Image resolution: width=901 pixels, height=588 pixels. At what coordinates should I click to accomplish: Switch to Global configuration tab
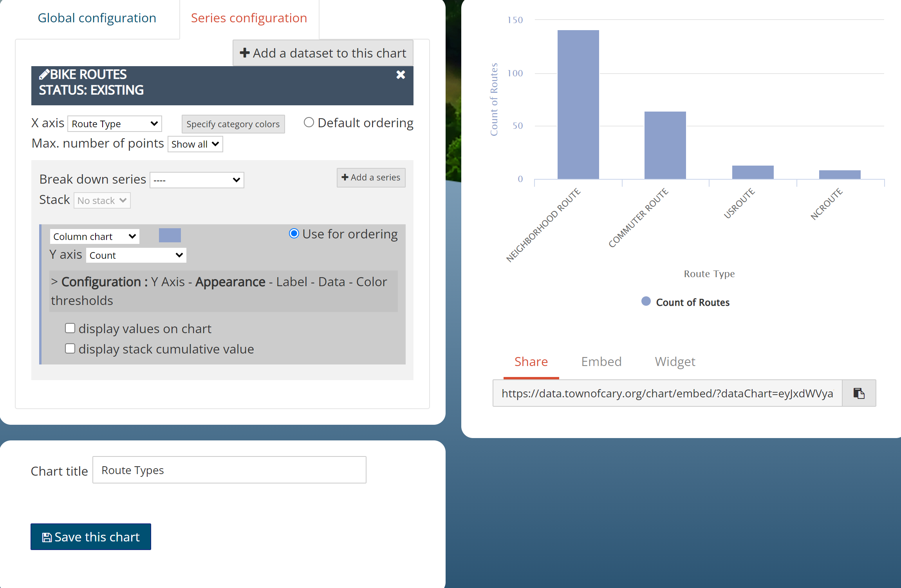97,18
